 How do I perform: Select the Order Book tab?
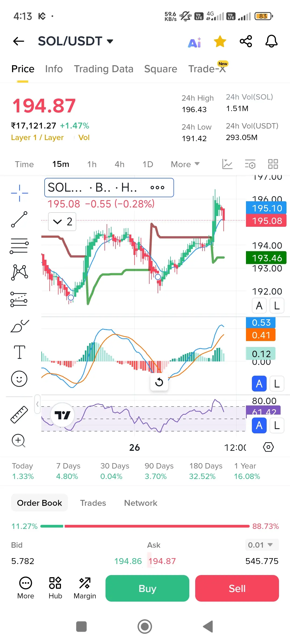tap(39, 503)
